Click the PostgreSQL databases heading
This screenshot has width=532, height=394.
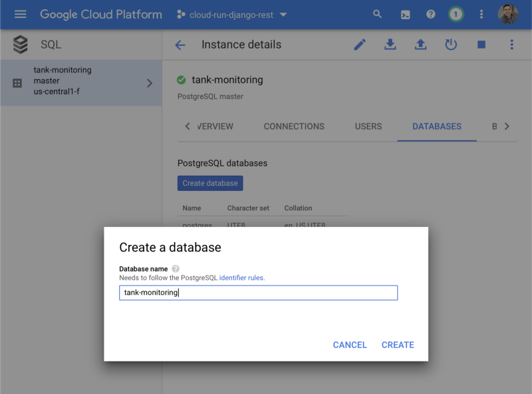pos(223,163)
